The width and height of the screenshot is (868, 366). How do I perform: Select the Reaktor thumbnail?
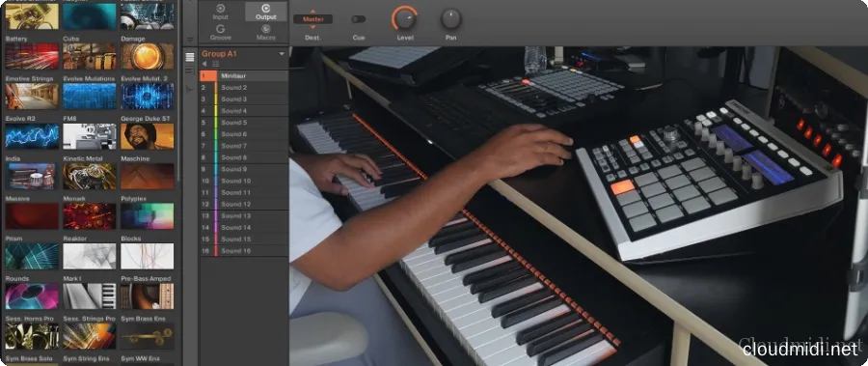click(x=90, y=256)
